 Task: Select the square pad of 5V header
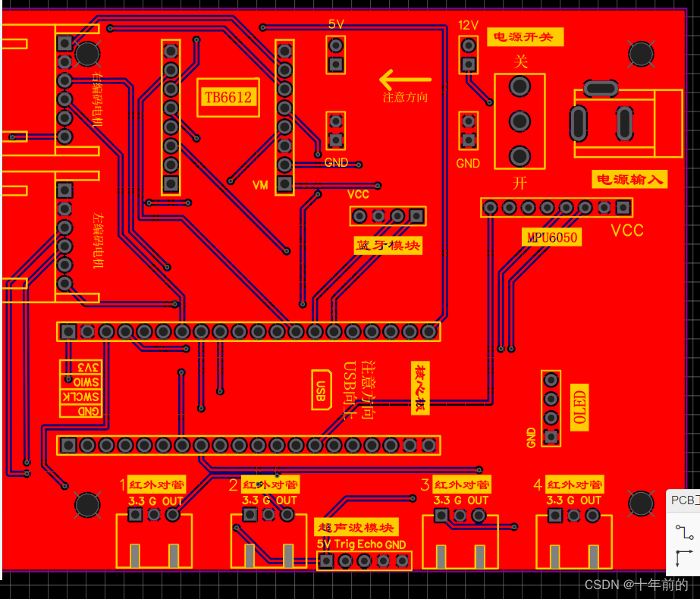(x=336, y=64)
